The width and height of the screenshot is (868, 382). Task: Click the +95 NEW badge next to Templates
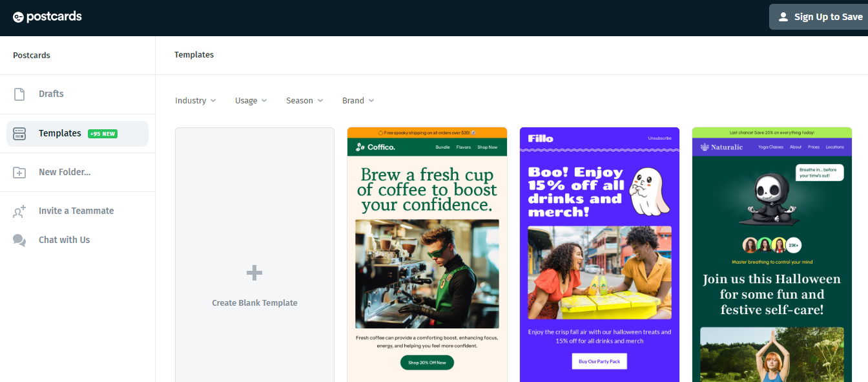pos(102,133)
